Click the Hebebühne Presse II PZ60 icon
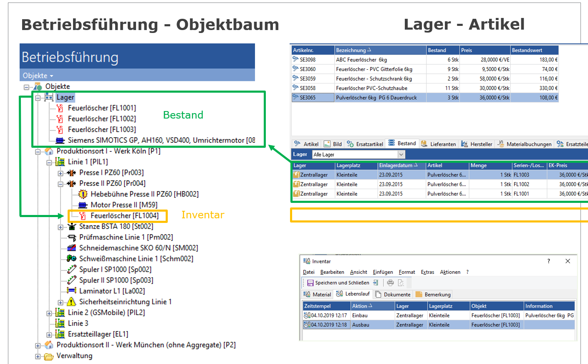588x364 pixels. pyautogui.click(x=83, y=194)
